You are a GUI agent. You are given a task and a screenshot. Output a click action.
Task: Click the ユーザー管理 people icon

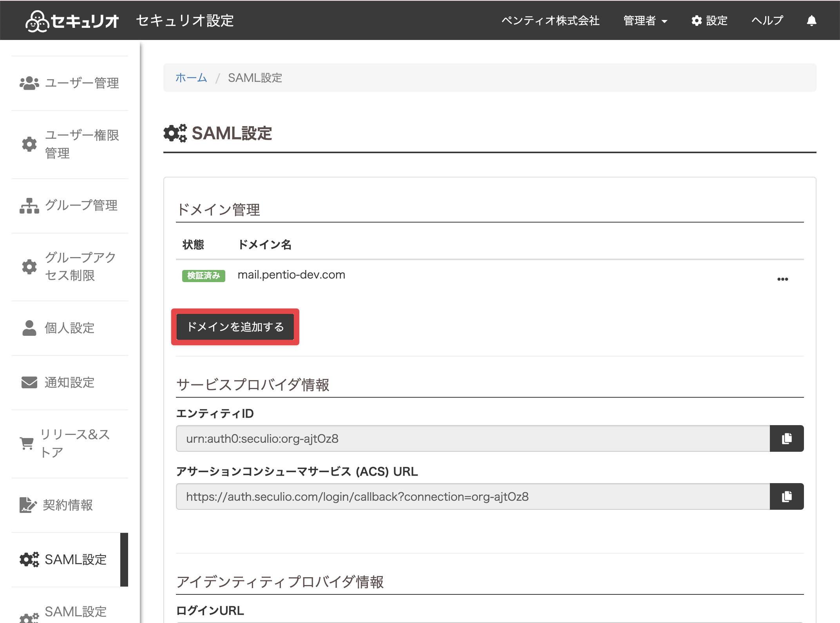pos(29,83)
